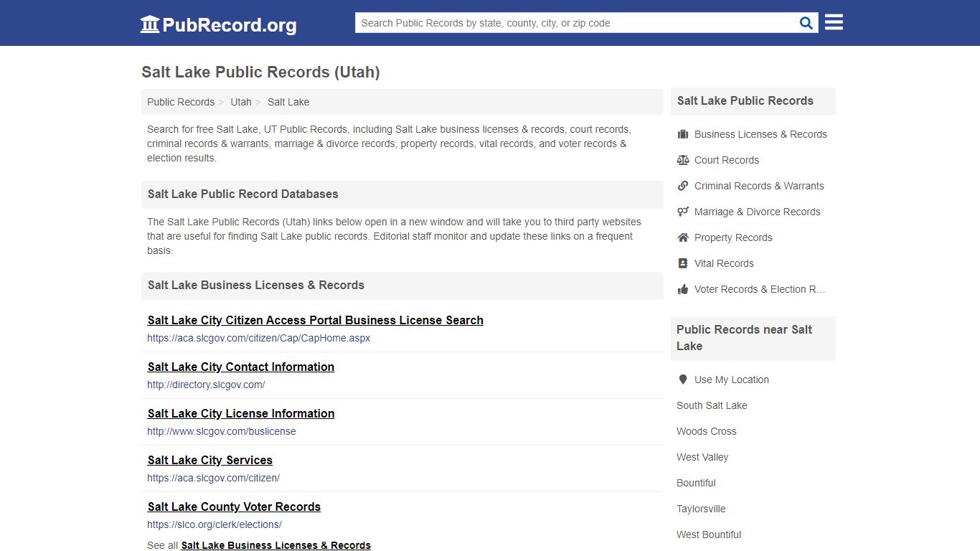Click the scales icon beside Court Records
The height and width of the screenshot is (551, 980).
click(683, 160)
